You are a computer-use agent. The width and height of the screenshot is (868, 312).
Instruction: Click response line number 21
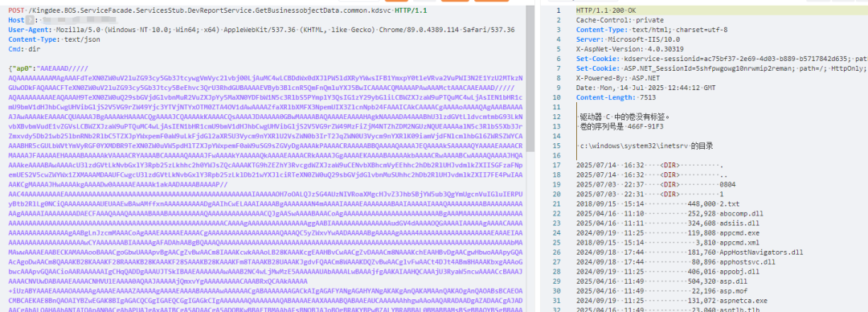tap(558, 204)
